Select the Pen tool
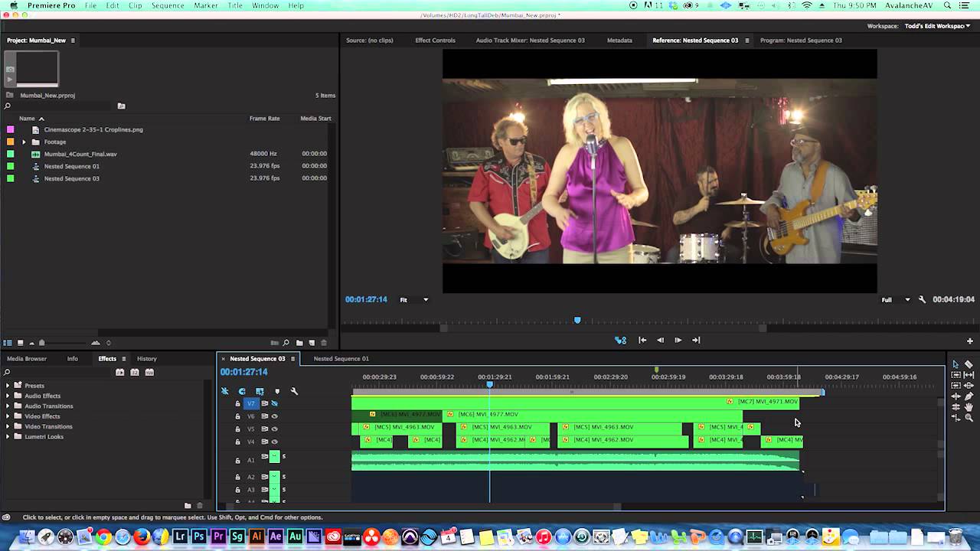The height and width of the screenshot is (551, 980). coord(969,396)
